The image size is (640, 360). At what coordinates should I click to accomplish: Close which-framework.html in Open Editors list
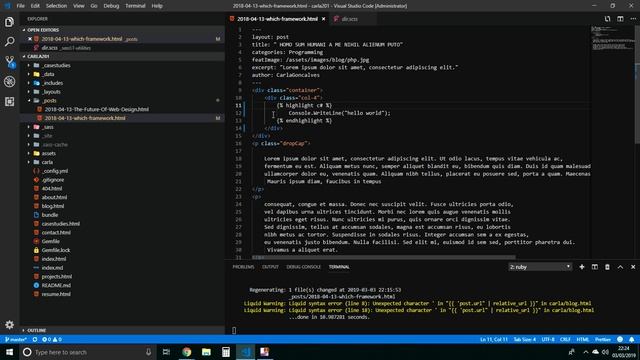pos(30,39)
